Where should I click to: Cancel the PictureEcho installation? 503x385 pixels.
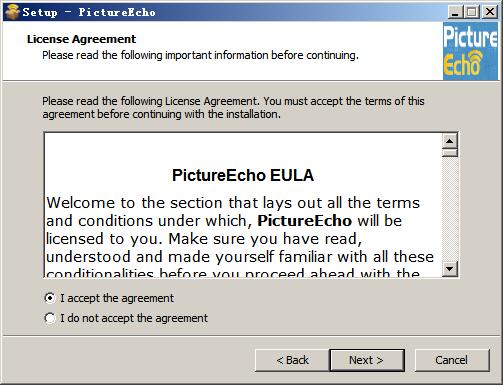pos(452,360)
